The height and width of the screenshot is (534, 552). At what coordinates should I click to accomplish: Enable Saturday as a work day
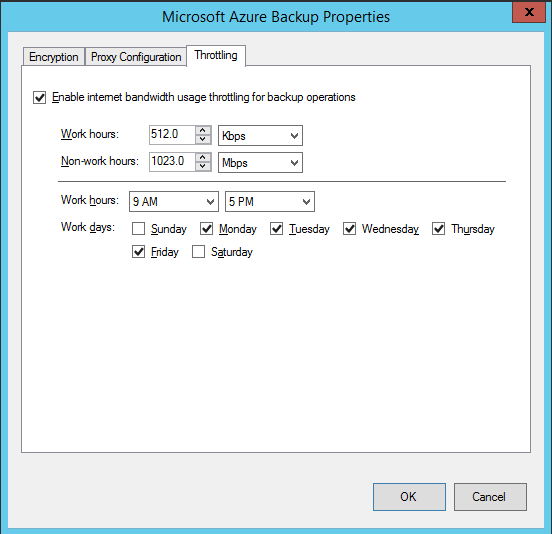click(x=198, y=252)
